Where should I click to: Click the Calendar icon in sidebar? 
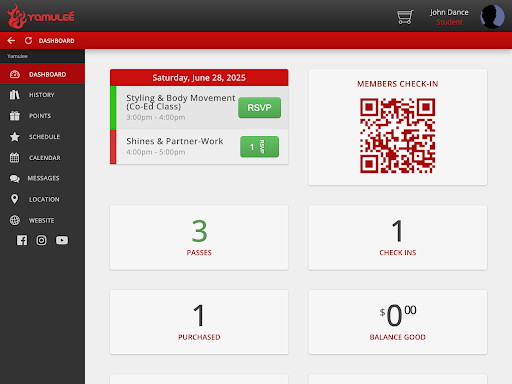coord(14,157)
